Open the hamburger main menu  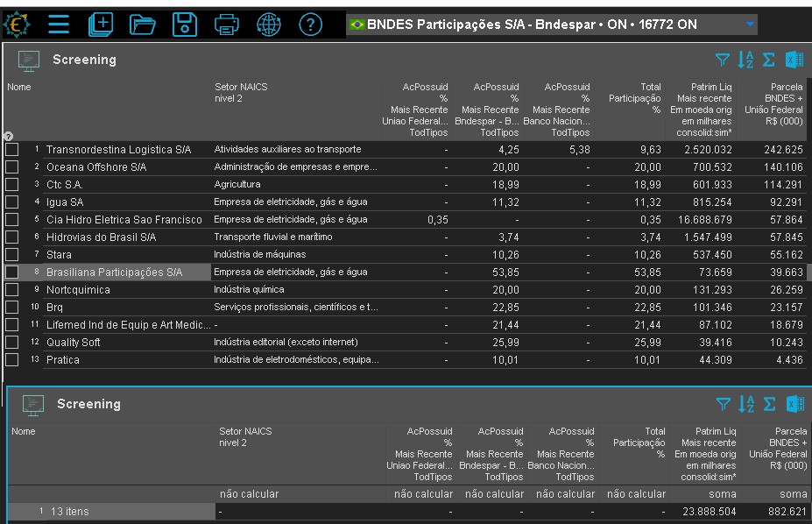(59, 25)
